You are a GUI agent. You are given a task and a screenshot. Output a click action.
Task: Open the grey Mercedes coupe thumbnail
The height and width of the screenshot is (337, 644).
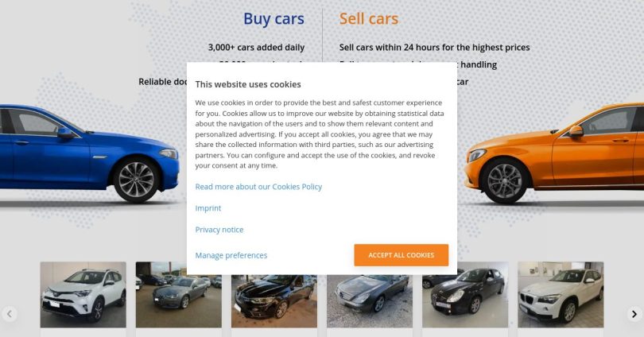point(370,301)
